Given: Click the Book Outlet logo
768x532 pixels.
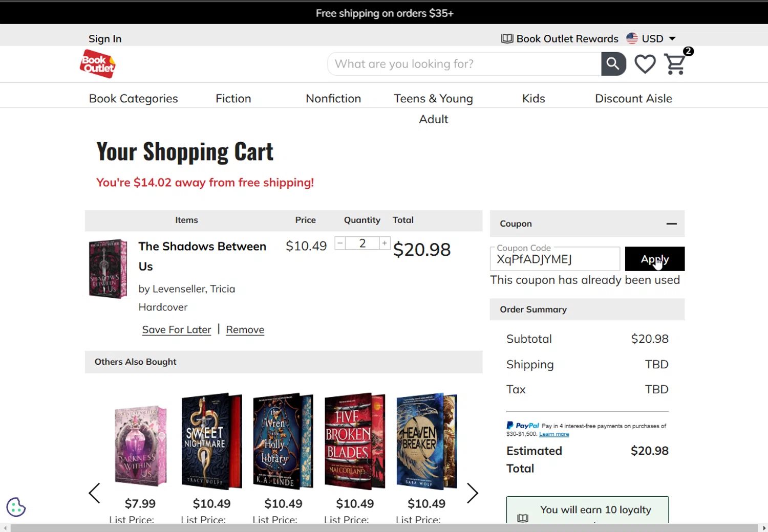Looking at the screenshot, I should point(97,64).
